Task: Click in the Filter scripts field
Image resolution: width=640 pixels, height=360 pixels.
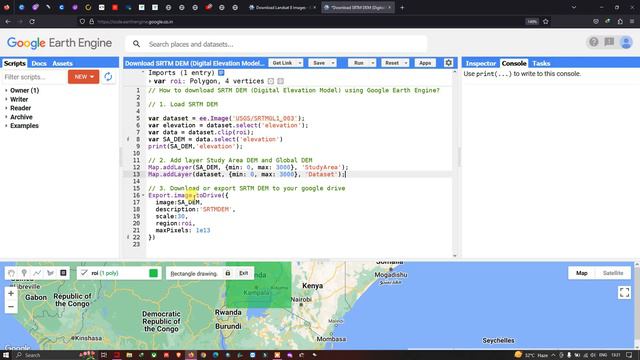Action: click(34, 77)
